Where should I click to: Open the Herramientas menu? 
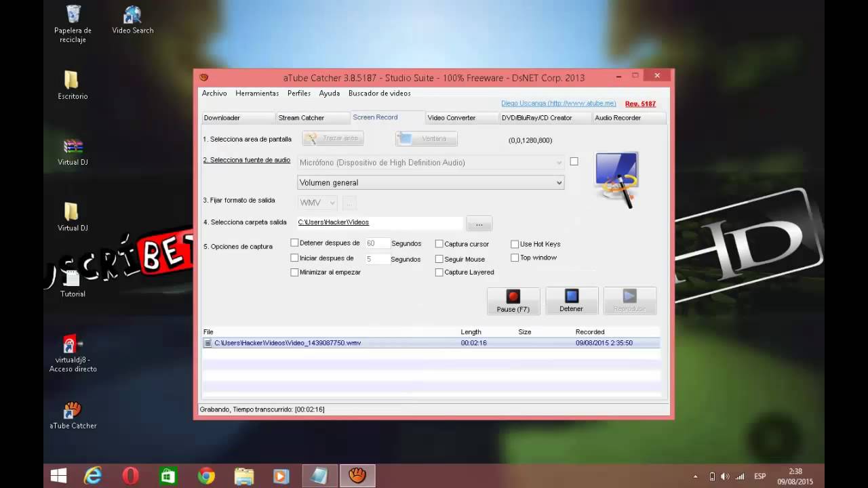[257, 93]
